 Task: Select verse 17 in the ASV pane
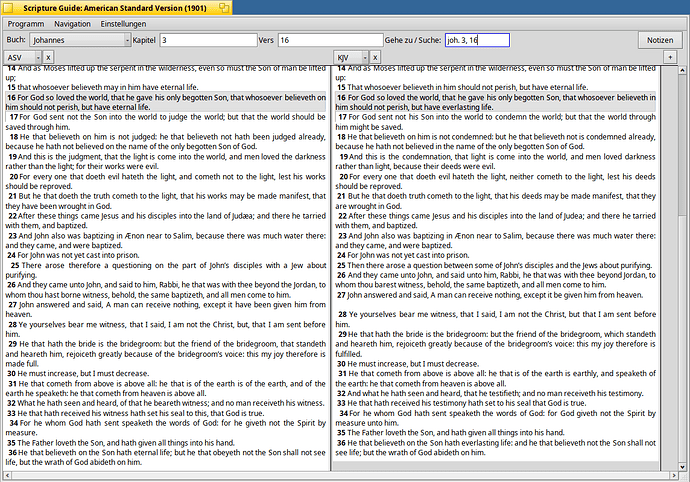click(x=165, y=122)
